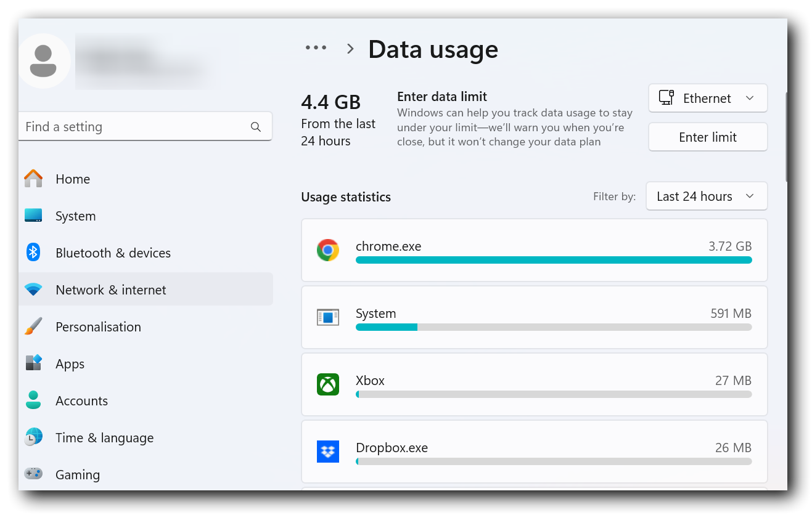
Task: Click the user profile avatar
Action: 43,61
